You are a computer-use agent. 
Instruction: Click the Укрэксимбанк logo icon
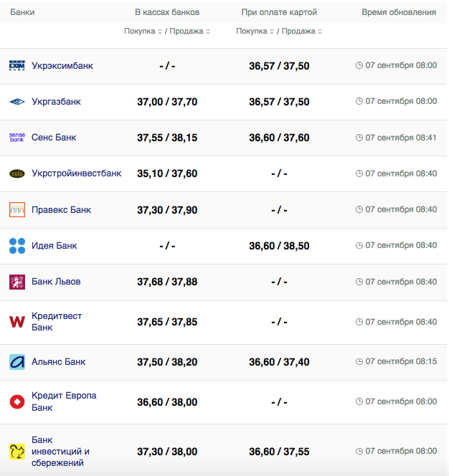[x=17, y=66]
